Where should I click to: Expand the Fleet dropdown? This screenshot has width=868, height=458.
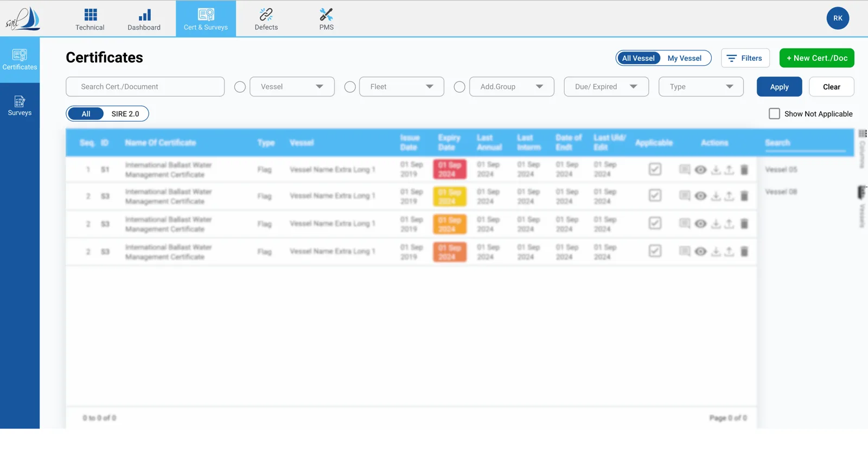click(402, 87)
